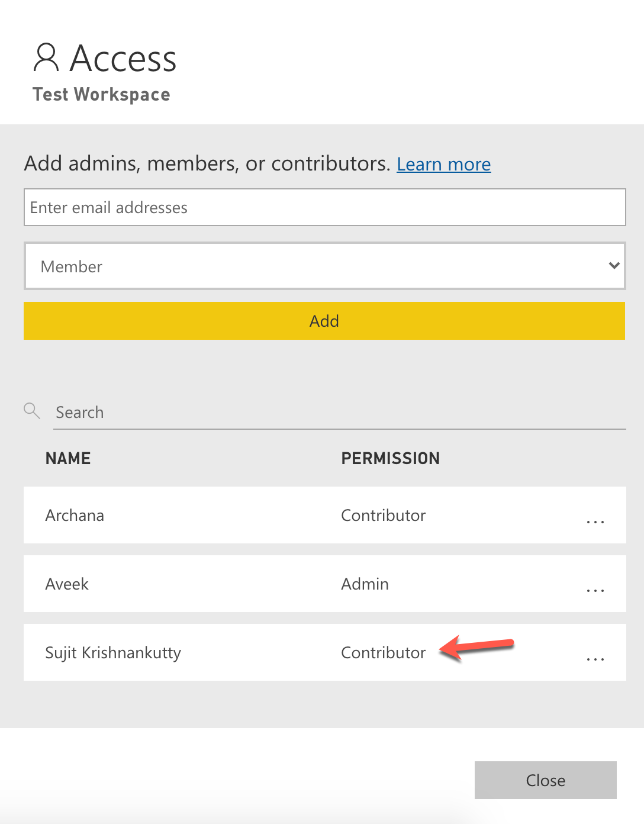Click Aveek's Admin permission label

point(365,584)
